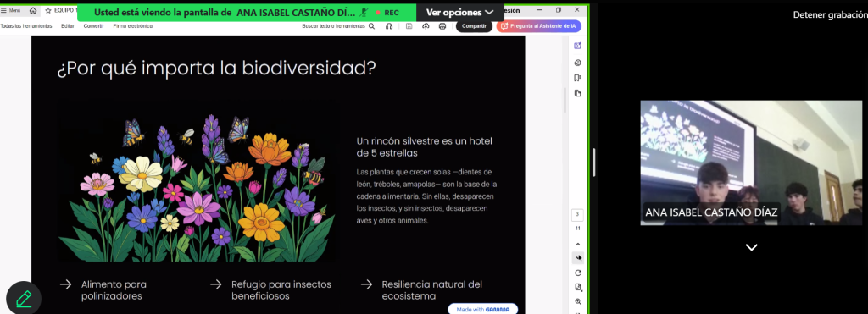The image size is (868, 314).
Task: Go to the Acrobat home icon
Action: (x=33, y=10)
